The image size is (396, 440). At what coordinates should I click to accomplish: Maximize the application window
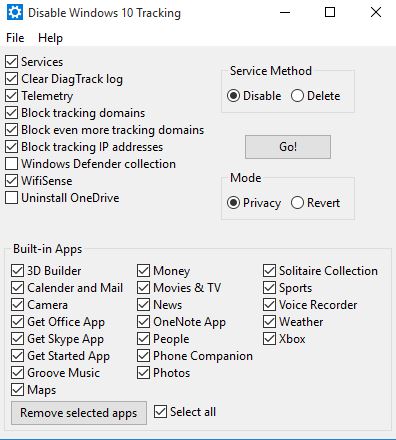(x=330, y=12)
